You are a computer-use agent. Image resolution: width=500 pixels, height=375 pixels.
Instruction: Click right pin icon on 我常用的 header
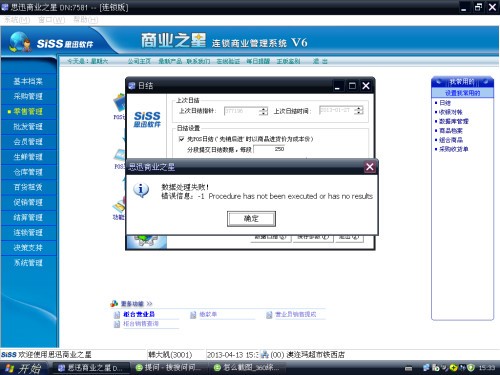(x=486, y=81)
